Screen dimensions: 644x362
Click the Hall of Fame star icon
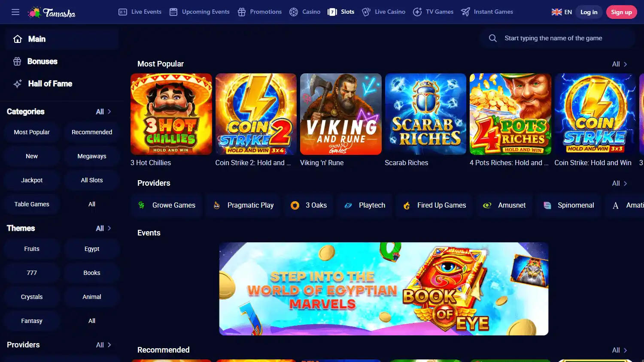point(18,84)
